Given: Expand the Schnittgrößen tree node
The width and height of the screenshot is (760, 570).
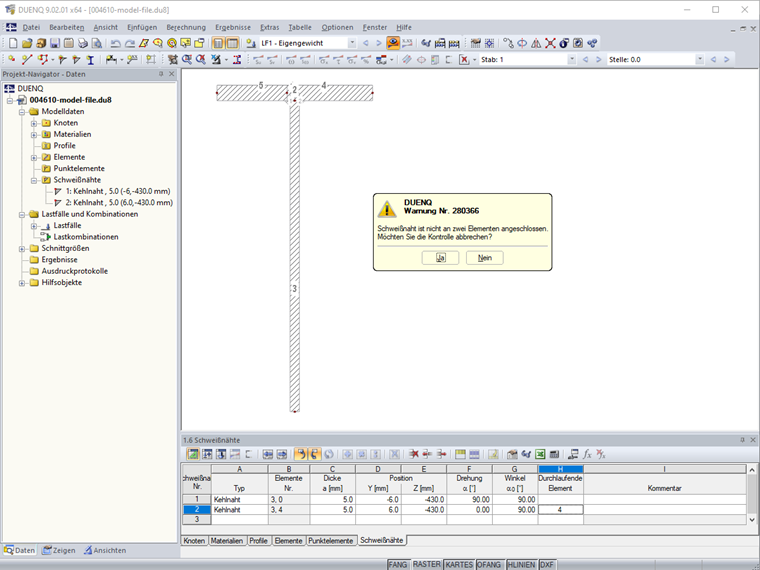Looking at the screenshot, I should [x=22, y=249].
